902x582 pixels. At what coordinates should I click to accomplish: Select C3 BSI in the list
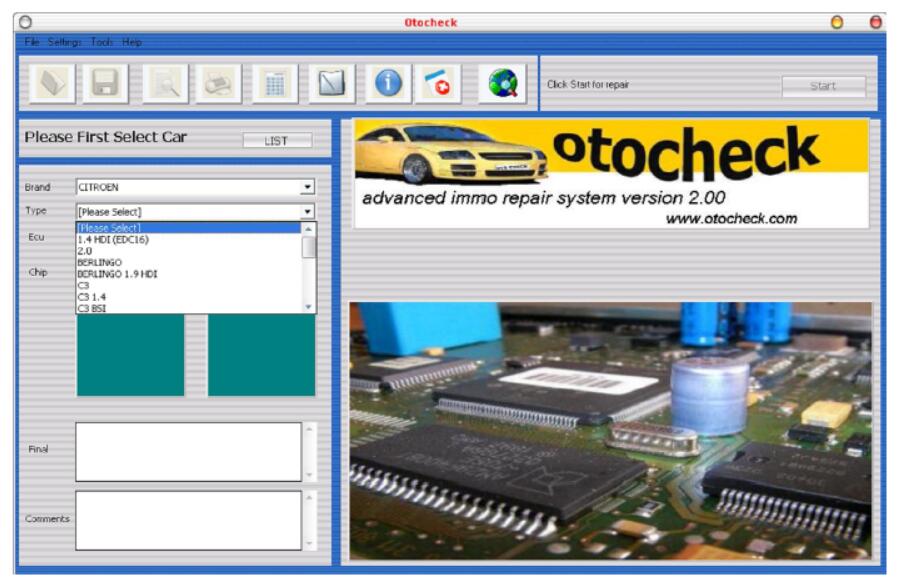pos(188,308)
